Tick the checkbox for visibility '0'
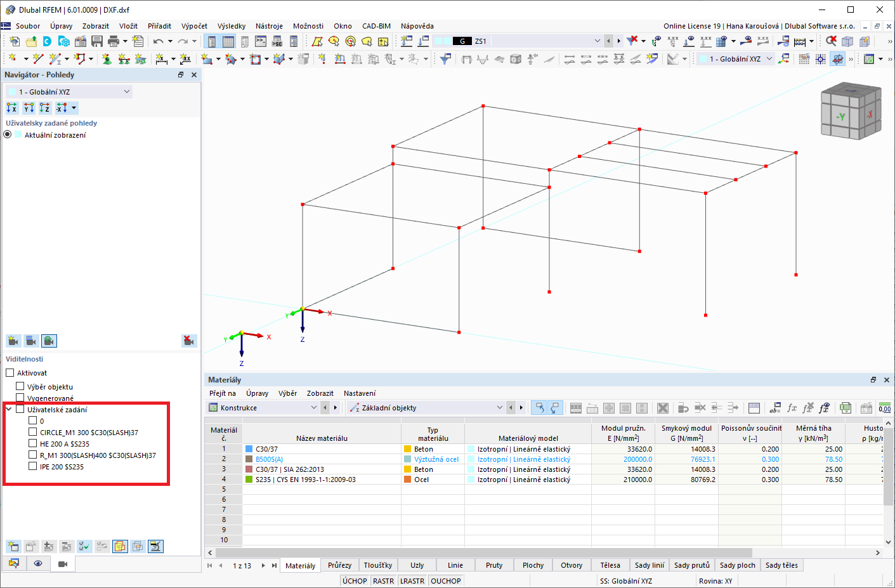The height and width of the screenshot is (588, 895). coord(32,421)
